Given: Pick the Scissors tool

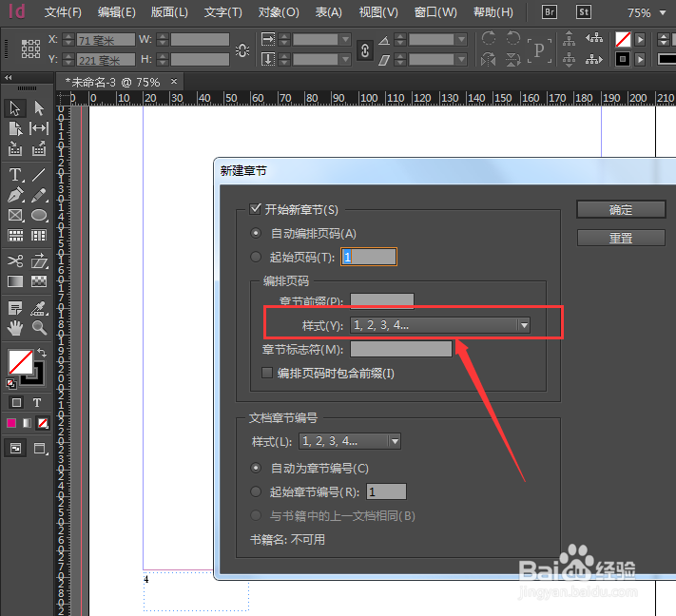Looking at the screenshot, I should 15,260.
